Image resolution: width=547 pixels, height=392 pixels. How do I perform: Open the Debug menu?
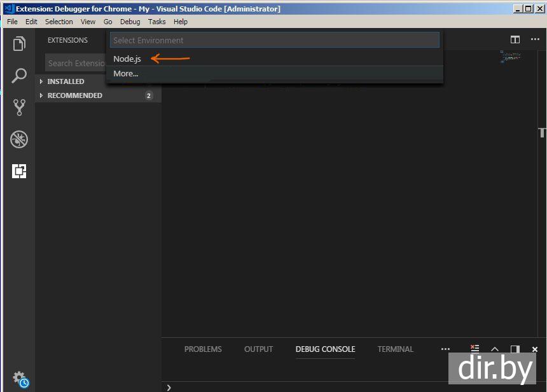[130, 22]
